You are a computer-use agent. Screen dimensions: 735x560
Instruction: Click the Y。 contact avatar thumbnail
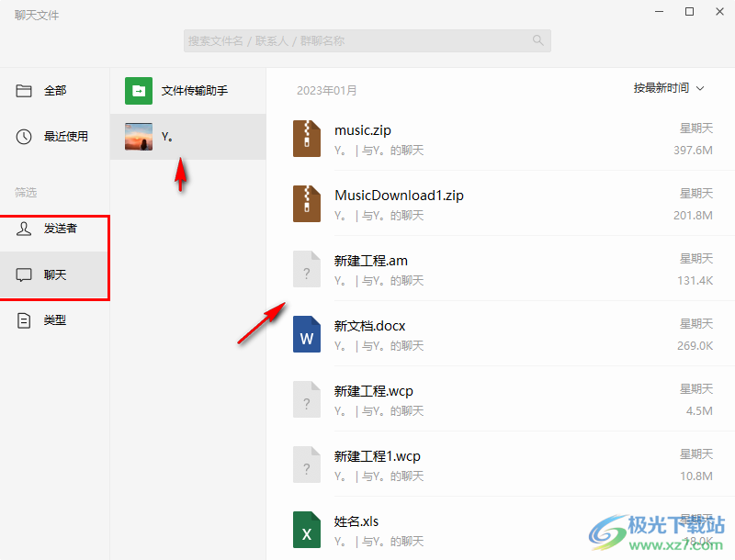pyautogui.click(x=137, y=136)
